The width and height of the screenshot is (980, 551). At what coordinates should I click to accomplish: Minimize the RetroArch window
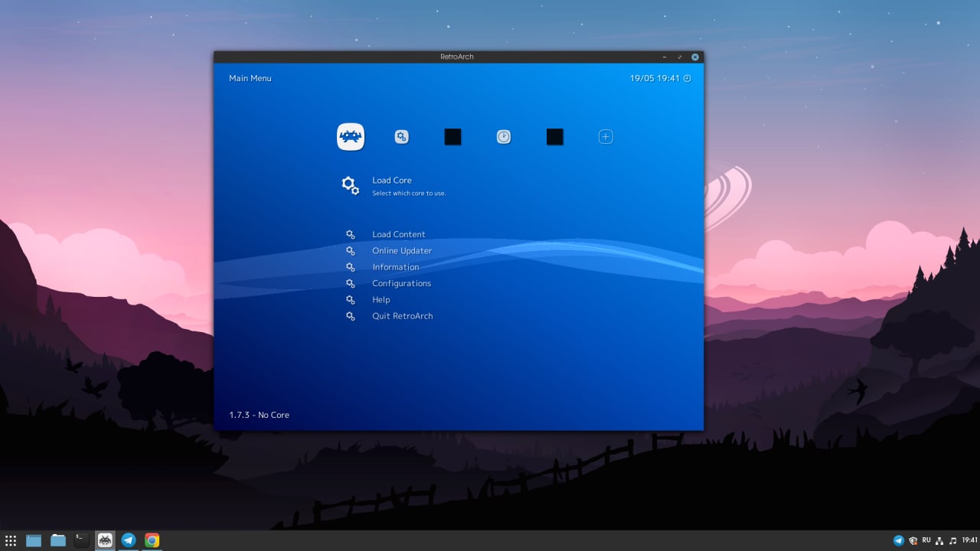pyautogui.click(x=665, y=57)
